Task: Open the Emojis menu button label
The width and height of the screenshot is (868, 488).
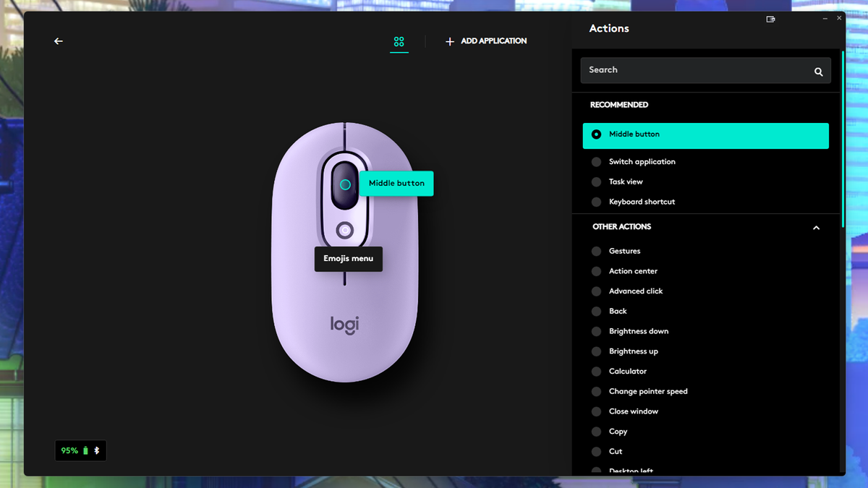Action: 348,259
